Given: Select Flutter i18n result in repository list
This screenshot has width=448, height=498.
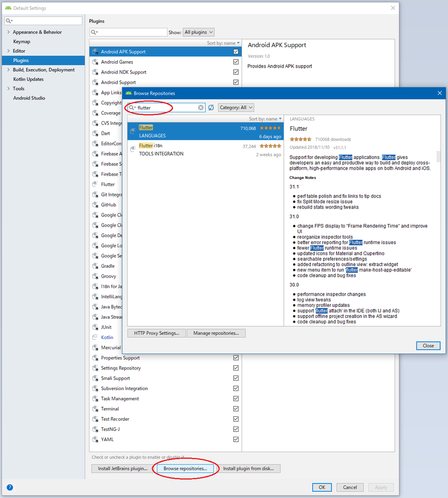Looking at the screenshot, I should pos(205,149).
